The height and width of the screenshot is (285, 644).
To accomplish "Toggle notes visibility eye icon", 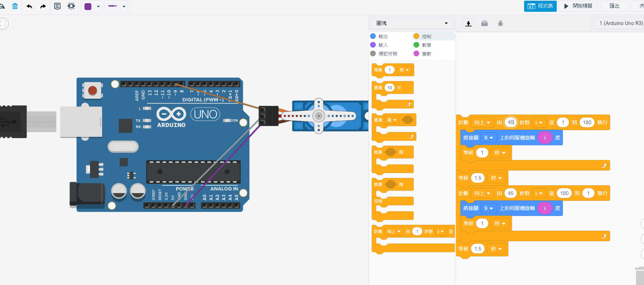I will pyautogui.click(x=71, y=6).
